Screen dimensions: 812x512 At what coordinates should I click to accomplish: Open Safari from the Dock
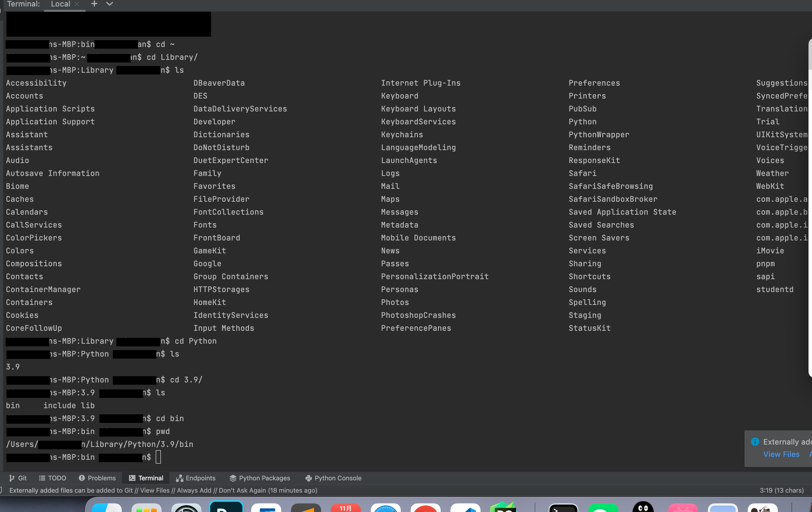pos(385,508)
